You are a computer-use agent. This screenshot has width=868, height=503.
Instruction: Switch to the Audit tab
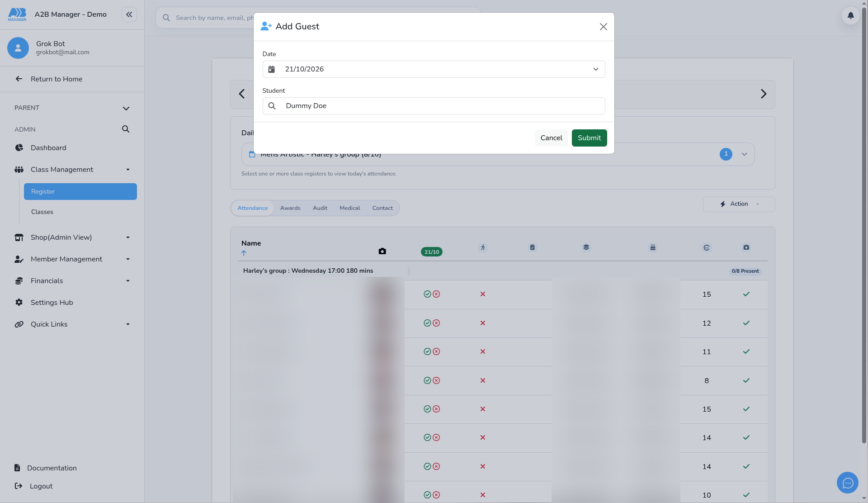[320, 208]
